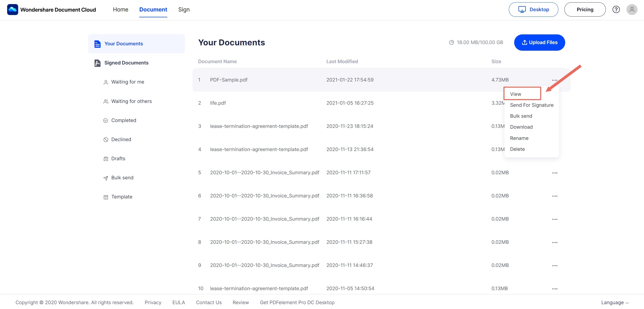
Task: Click the Wondershare Document Cloud logo
Action: pos(13,10)
